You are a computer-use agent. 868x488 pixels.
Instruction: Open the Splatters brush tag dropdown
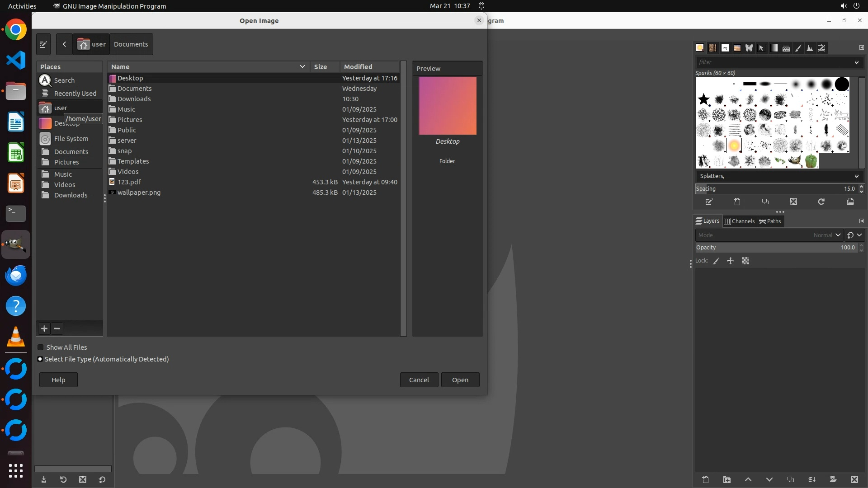pos(856,176)
